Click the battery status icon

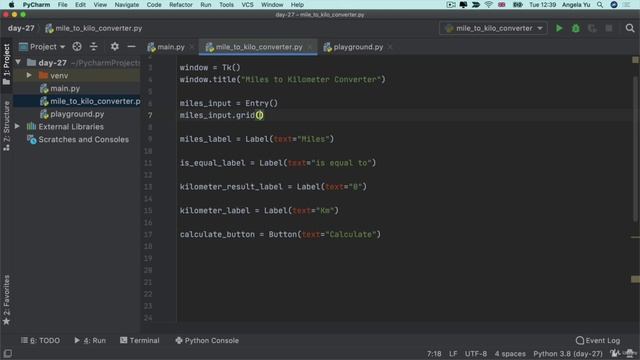pos(518,5)
